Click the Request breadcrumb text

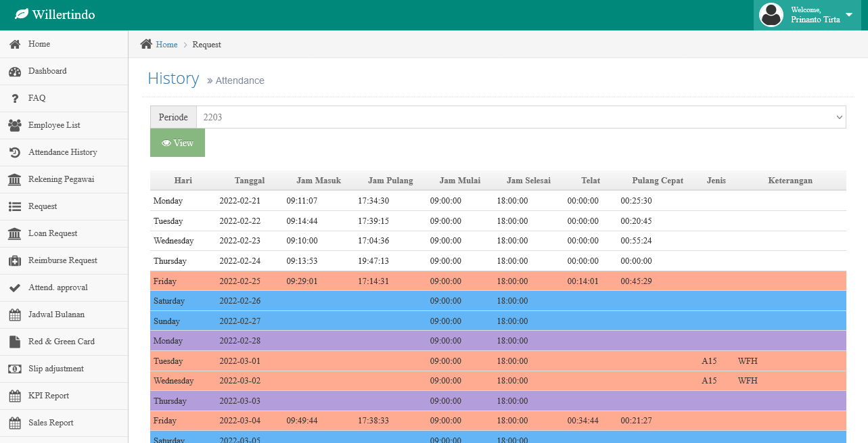(x=206, y=45)
